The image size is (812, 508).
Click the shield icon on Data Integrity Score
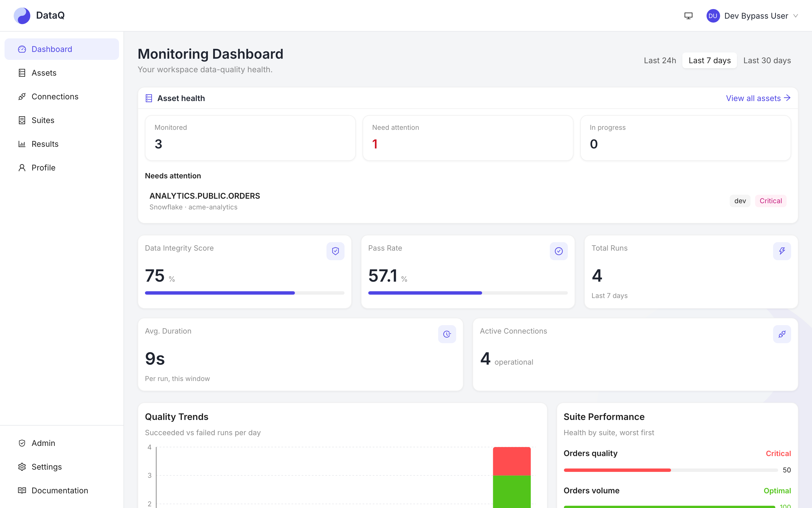pos(335,251)
